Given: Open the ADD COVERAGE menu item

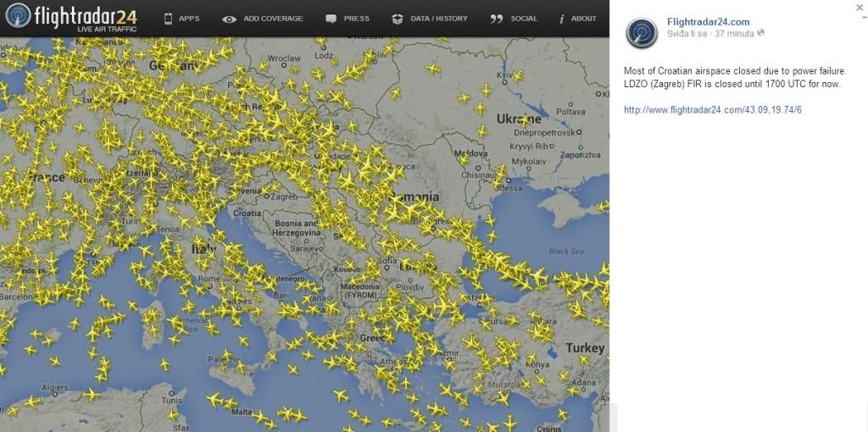Looking at the screenshot, I should click(x=273, y=19).
